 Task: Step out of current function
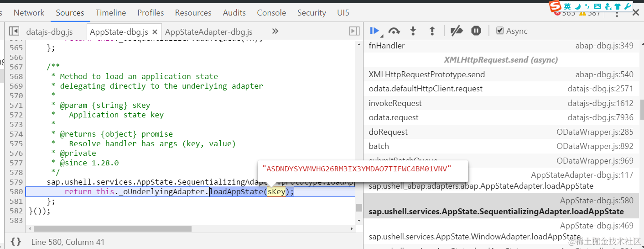432,31
